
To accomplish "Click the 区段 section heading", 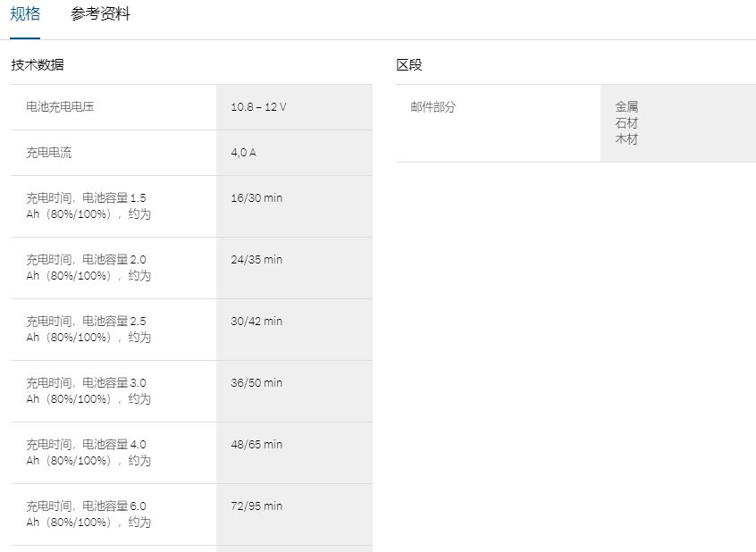I will [x=409, y=64].
